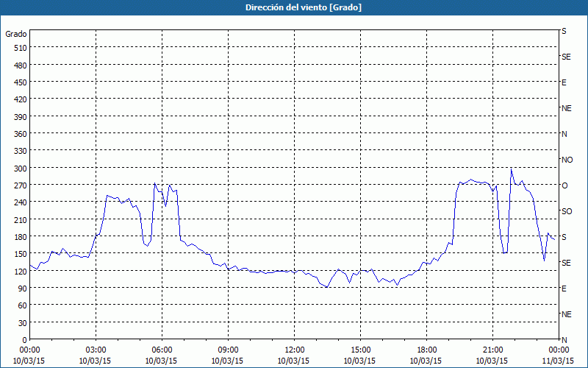This screenshot has width=588, height=368.
Task: Select the 06:00 time axis label
Action: pos(162,350)
